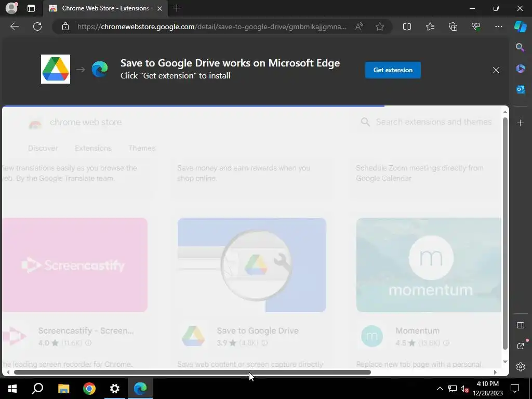Toggle the sidebar panel icon near the bottom

[x=520, y=325]
